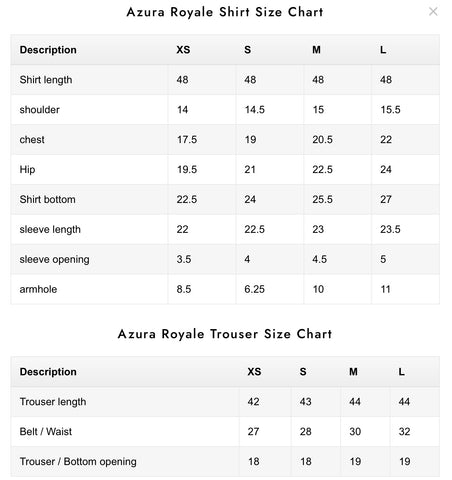Click the Azura Royale Shirt Size Chart title
This screenshot has height=480, width=452.
coord(225,12)
